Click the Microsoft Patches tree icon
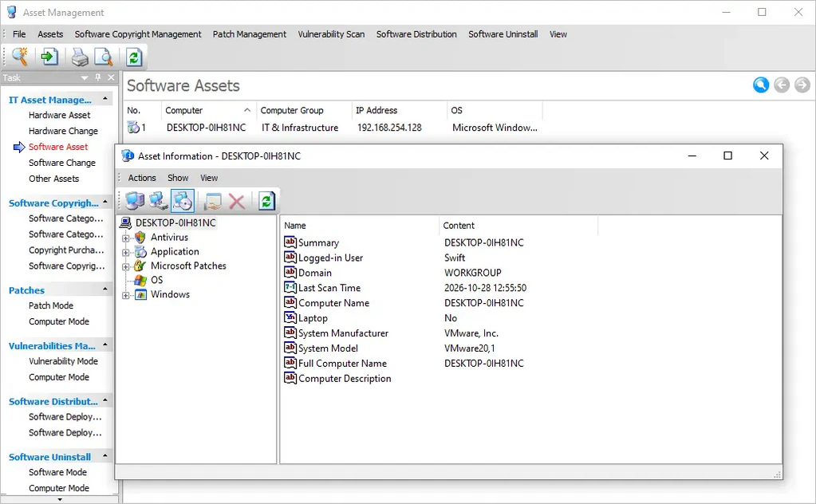 coord(140,266)
